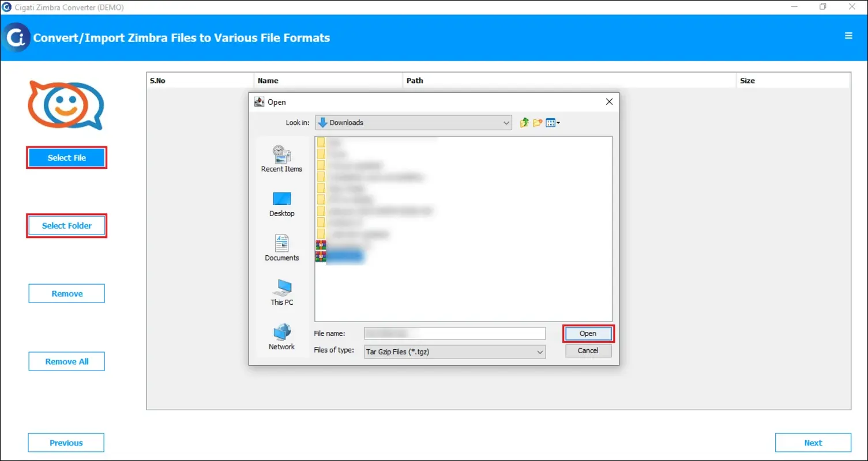Open Network from the sidebar
Image resolution: width=868 pixels, height=461 pixels.
click(281, 337)
